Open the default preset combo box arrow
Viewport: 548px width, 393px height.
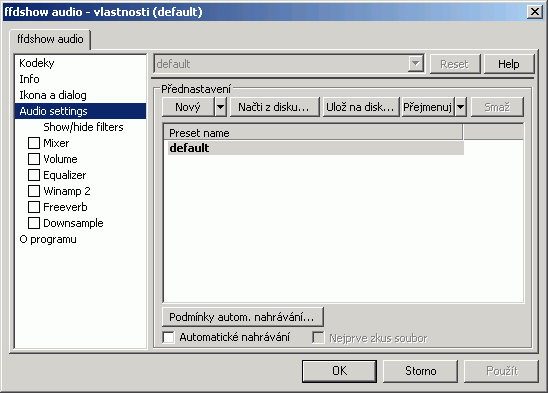pyautogui.click(x=416, y=64)
